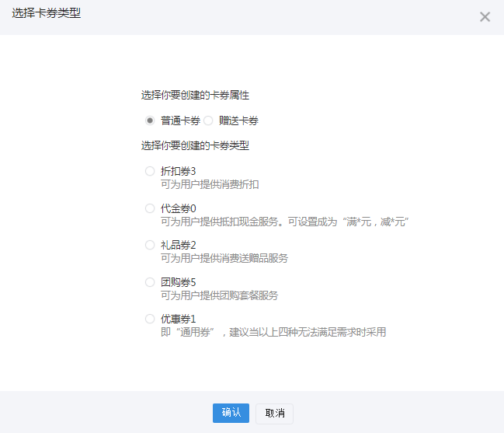Close the 选择卡券类型 dialog

pos(485,17)
